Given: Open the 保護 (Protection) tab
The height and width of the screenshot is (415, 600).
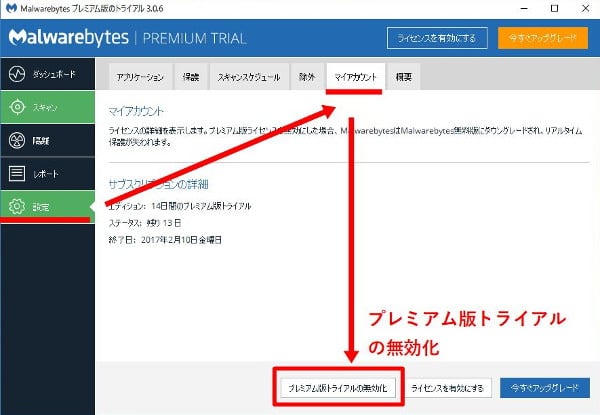Looking at the screenshot, I should point(190,77).
